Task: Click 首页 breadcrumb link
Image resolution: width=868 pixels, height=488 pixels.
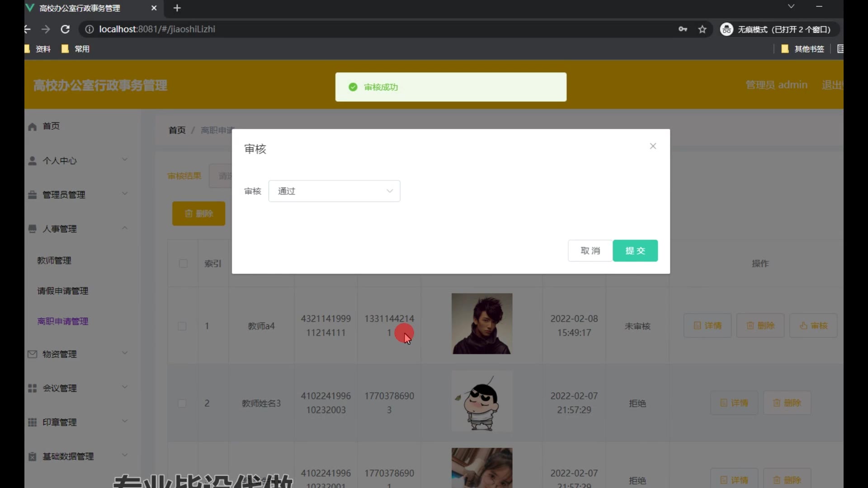Action: (x=177, y=130)
